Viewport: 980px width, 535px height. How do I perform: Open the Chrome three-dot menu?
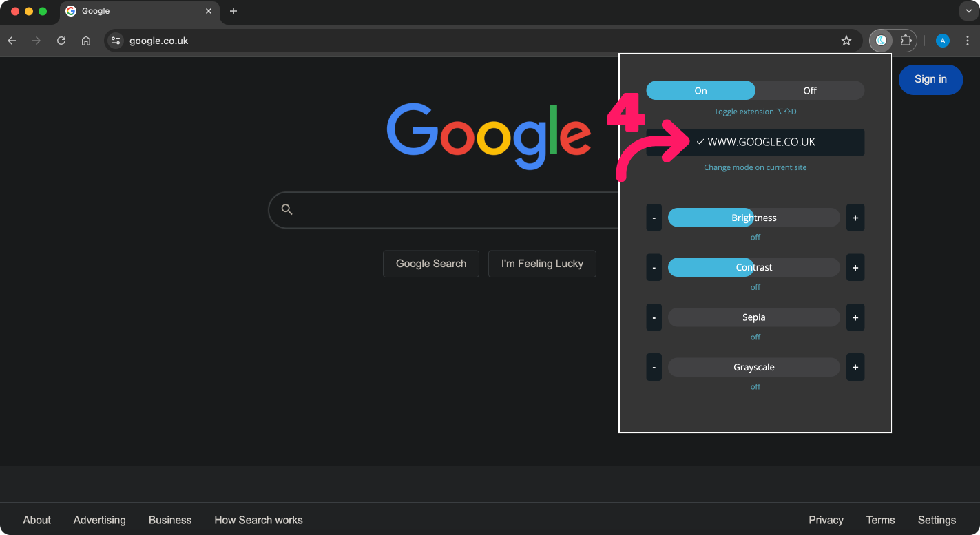click(x=968, y=41)
